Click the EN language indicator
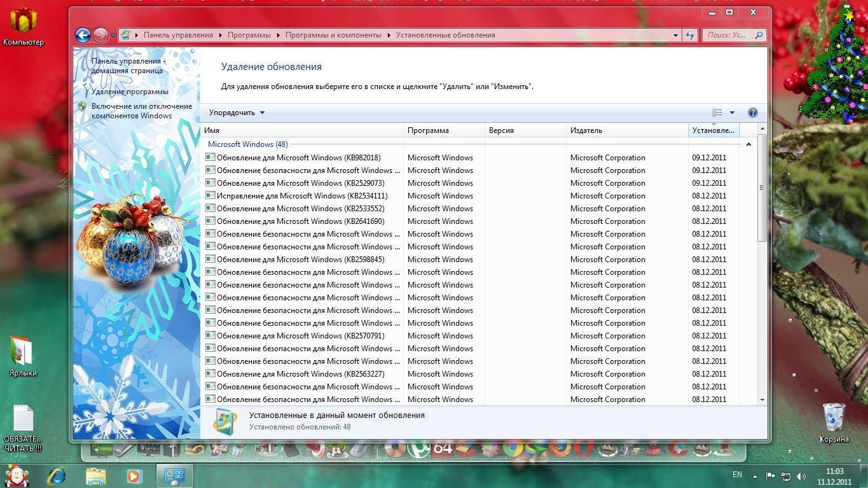868x488 pixels. (737, 475)
